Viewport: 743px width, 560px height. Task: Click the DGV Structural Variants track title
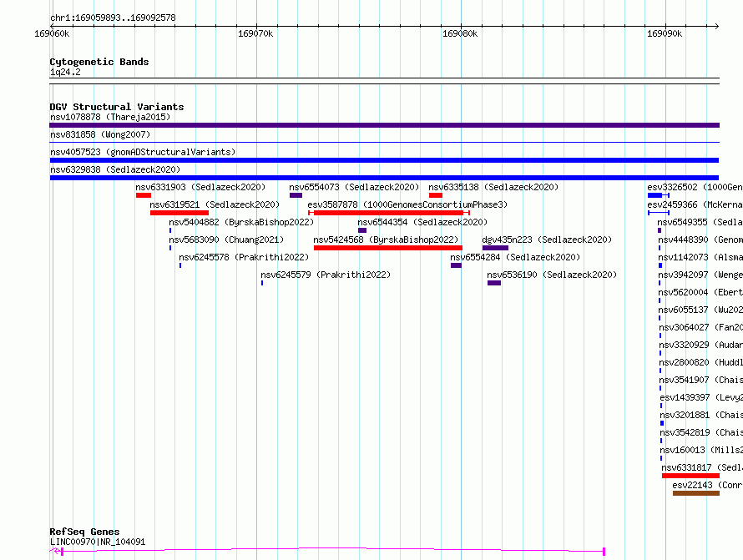point(117,107)
